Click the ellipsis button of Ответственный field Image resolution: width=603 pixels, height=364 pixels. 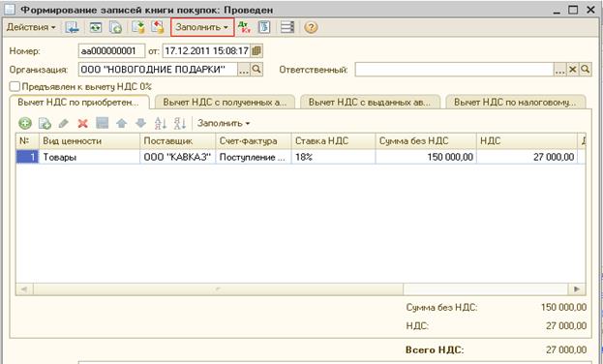coord(559,70)
